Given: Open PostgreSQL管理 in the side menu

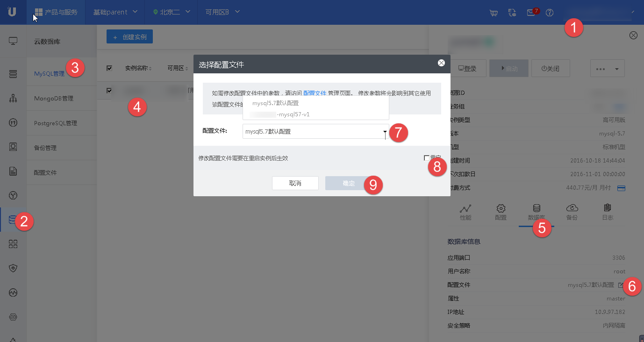Looking at the screenshot, I should pyautogui.click(x=56, y=123).
